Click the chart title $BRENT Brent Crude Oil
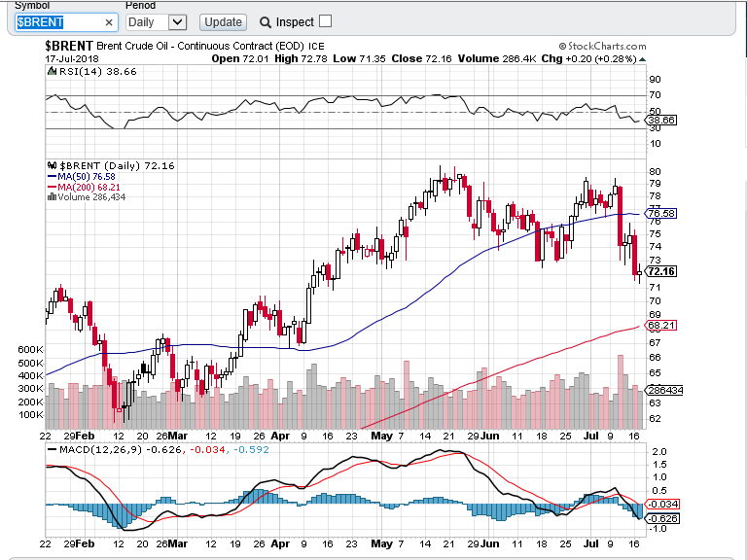This screenshot has height=560, width=747. (x=185, y=47)
